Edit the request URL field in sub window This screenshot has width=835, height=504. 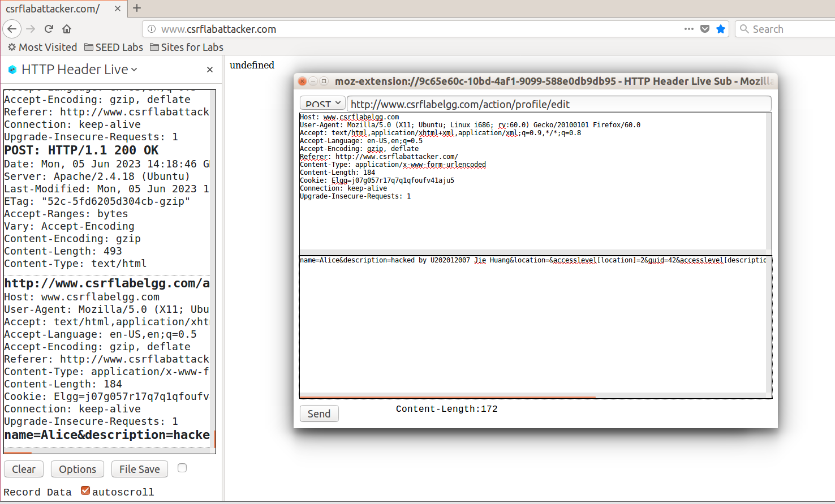click(x=559, y=104)
